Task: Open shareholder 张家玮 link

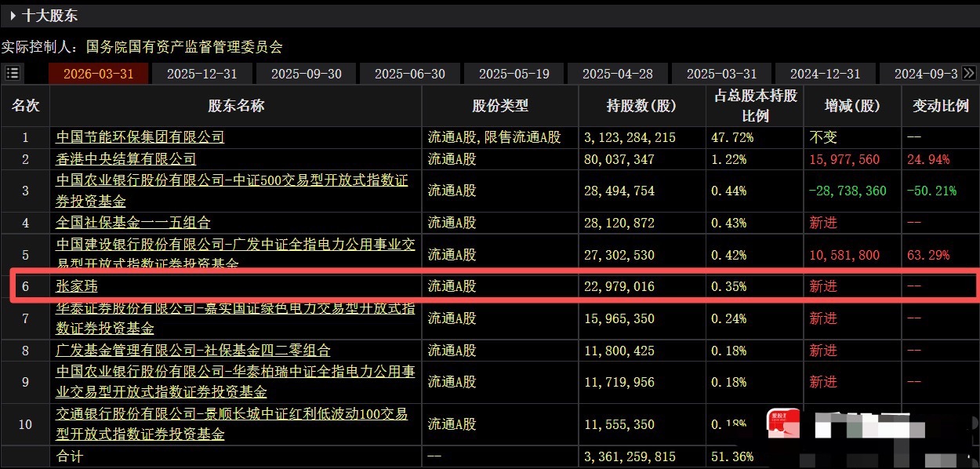Action: click(x=77, y=286)
